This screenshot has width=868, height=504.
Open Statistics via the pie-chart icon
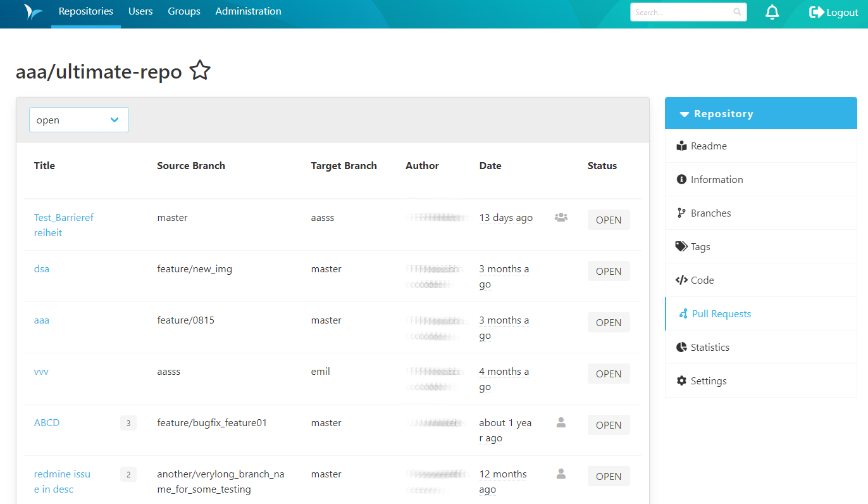pyautogui.click(x=681, y=347)
